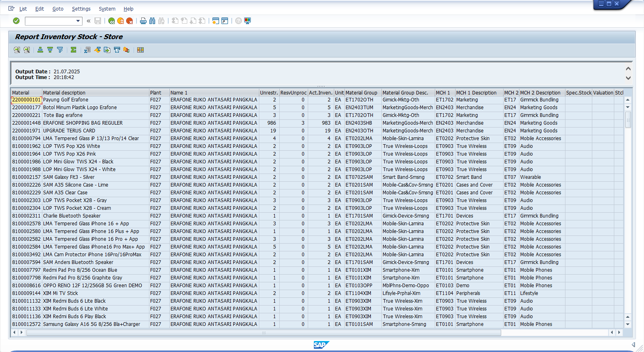Click the Total sigma icon
Viewport: 644px width, 352px height.
(x=73, y=50)
